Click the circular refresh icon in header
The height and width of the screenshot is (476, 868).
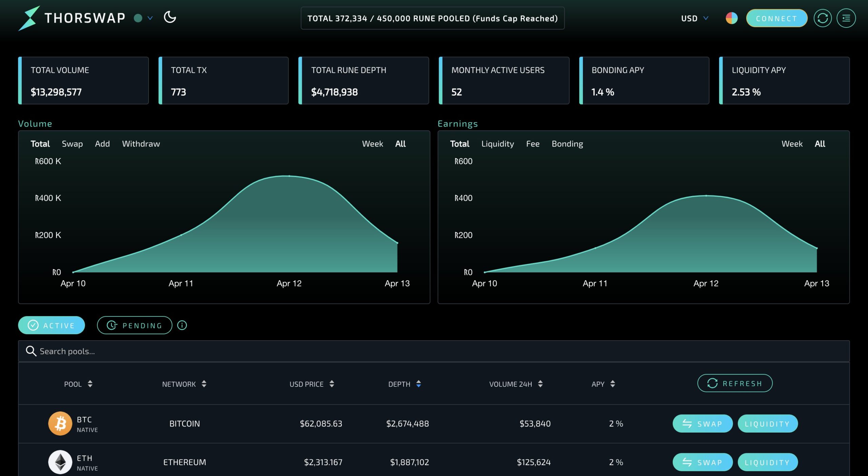point(823,18)
